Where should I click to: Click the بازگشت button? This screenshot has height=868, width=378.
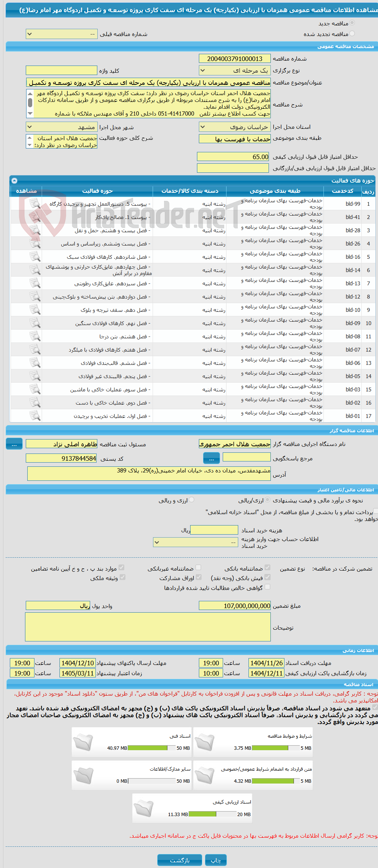click(x=180, y=860)
